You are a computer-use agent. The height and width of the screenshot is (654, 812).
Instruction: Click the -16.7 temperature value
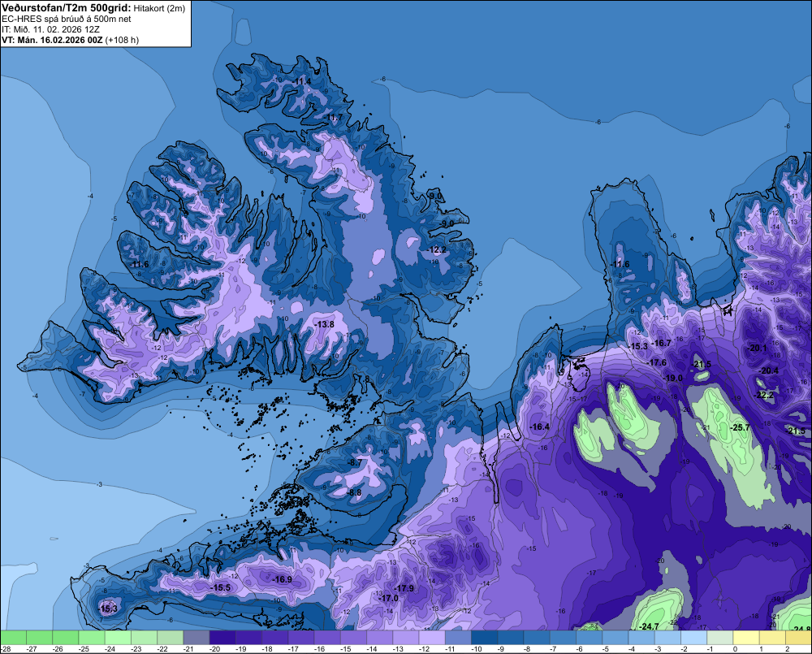click(662, 343)
